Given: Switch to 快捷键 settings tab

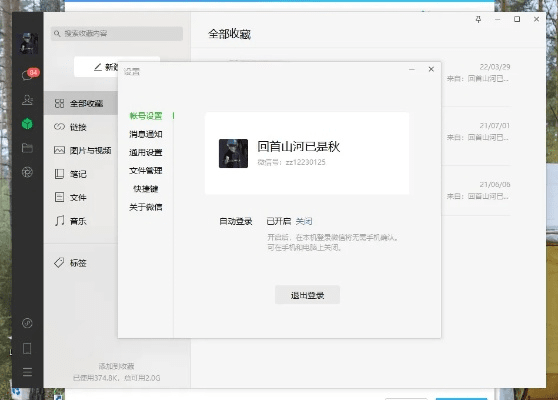Looking at the screenshot, I should (146, 189).
